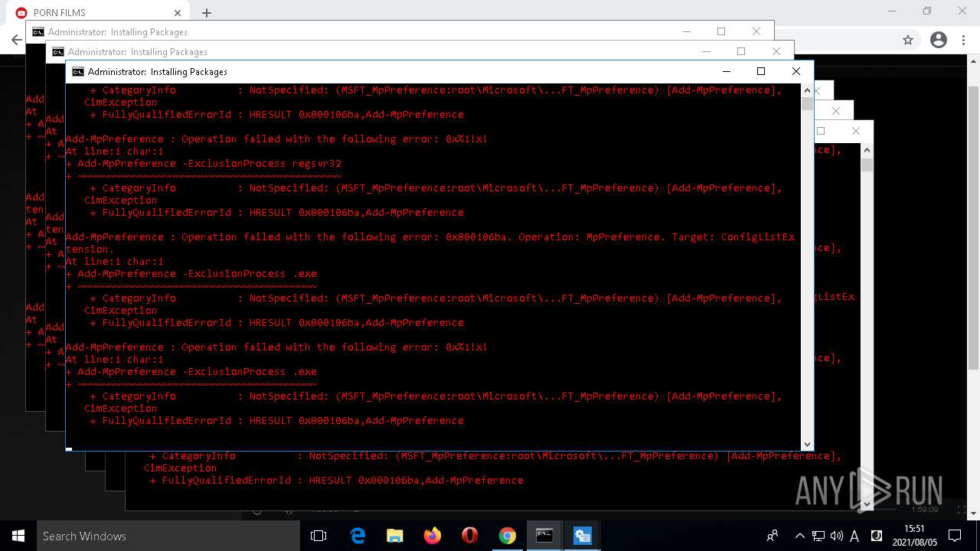Launch Microsoft Edge from the taskbar
This screenshot has width=980, height=551.
point(358,536)
